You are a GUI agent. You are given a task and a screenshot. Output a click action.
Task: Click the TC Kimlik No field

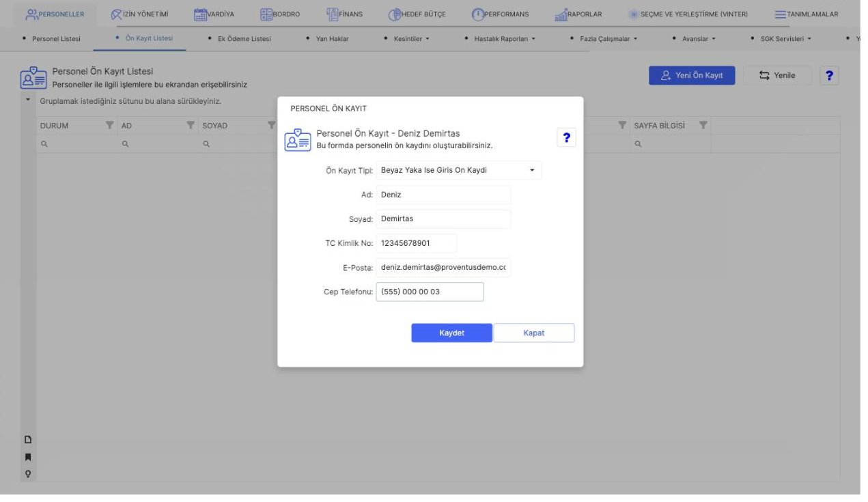(x=416, y=243)
